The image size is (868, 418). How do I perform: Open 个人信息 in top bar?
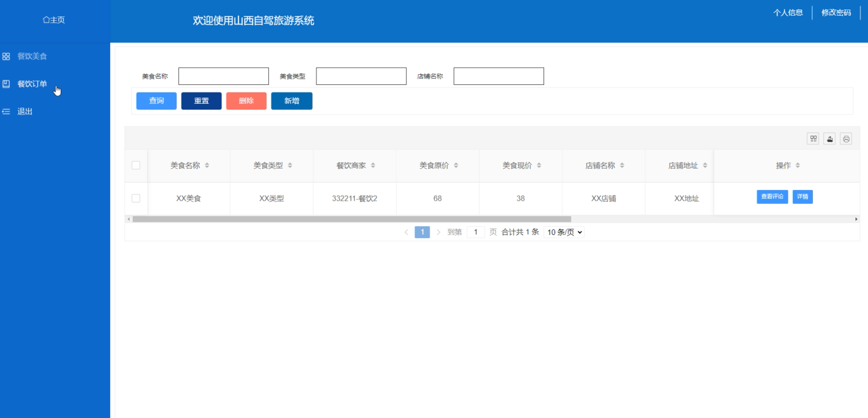[788, 13]
